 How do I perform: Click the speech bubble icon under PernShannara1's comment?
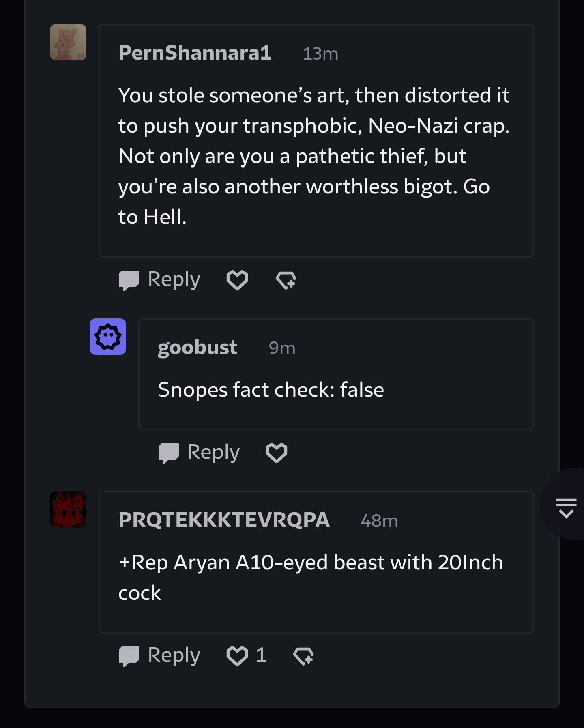[x=129, y=280]
